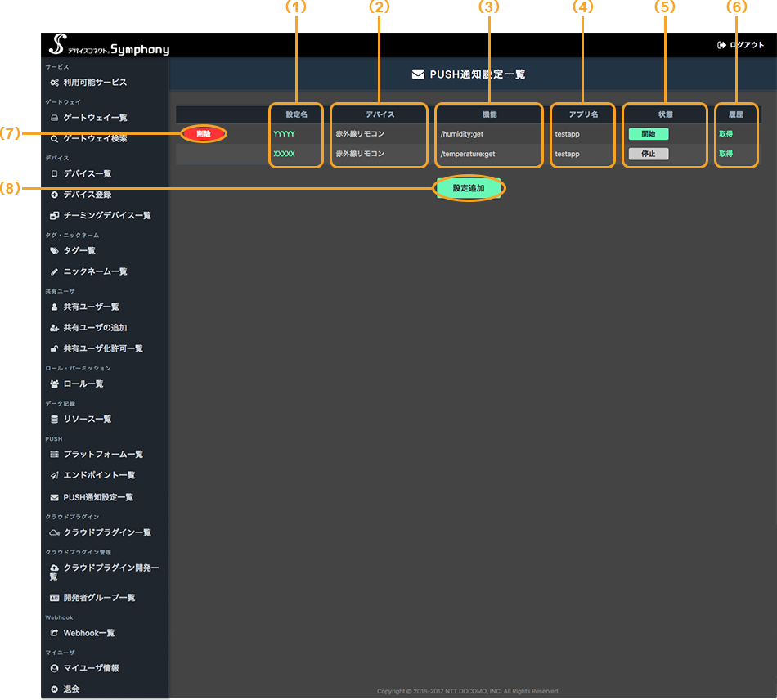This screenshot has width=777, height=700.
Task: Click the 履歴 column header
Action: pos(735,114)
